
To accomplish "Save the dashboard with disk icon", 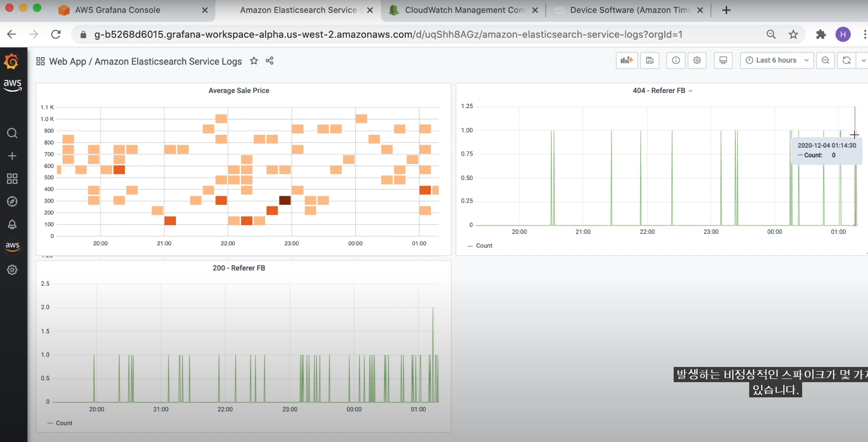I will coord(650,60).
